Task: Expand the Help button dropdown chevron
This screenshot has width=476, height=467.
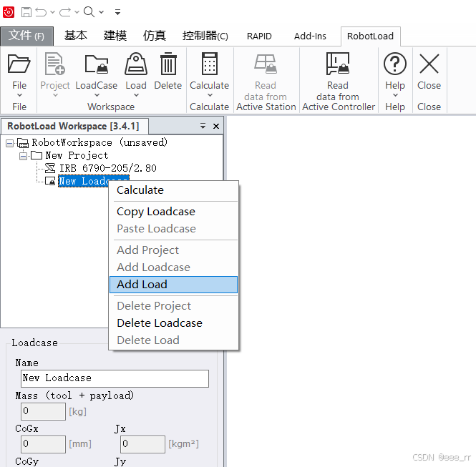Action: tap(395, 95)
